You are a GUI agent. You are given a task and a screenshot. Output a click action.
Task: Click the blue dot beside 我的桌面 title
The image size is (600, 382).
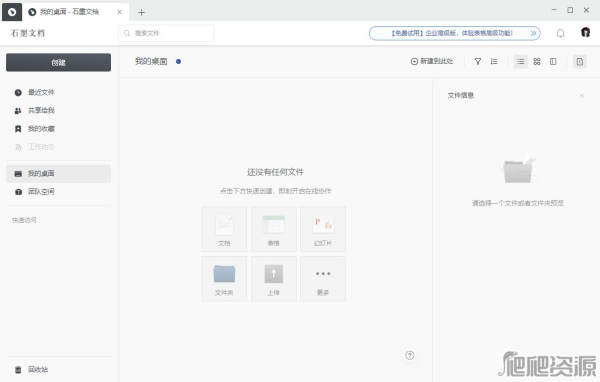click(x=178, y=61)
